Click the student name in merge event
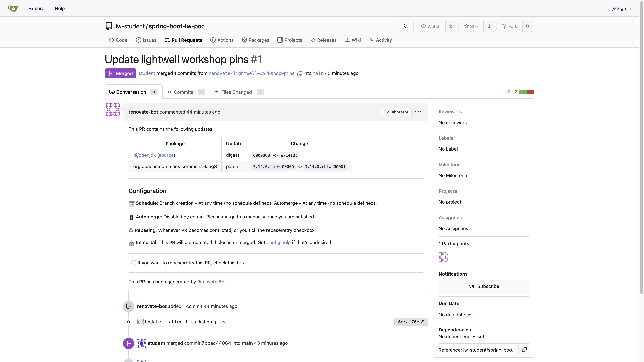Screen dimensions: 644x362 click(156, 343)
